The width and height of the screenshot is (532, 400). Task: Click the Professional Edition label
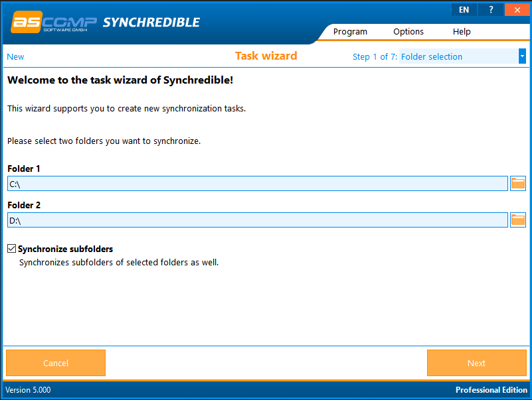pos(491,390)
